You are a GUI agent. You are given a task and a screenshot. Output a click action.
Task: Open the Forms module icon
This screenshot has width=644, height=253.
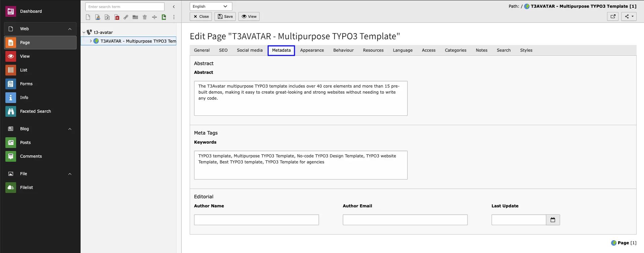coord(11,84)
